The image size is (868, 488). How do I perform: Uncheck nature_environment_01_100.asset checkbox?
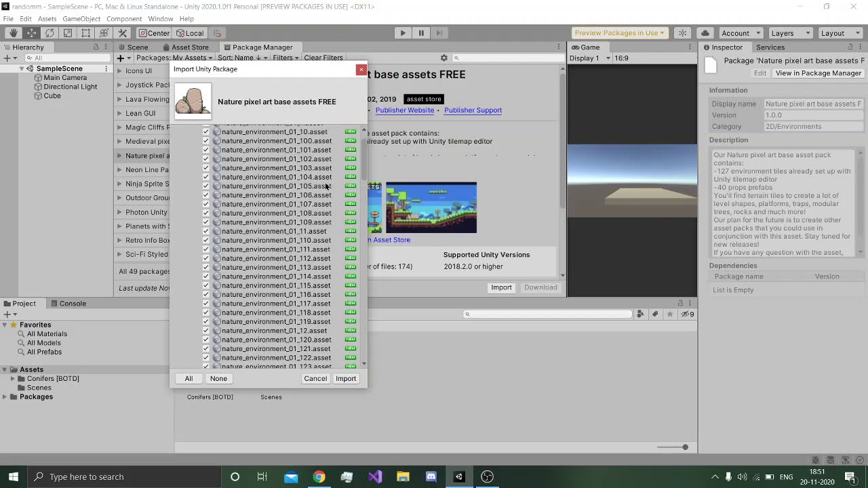[x=206, y=141]
